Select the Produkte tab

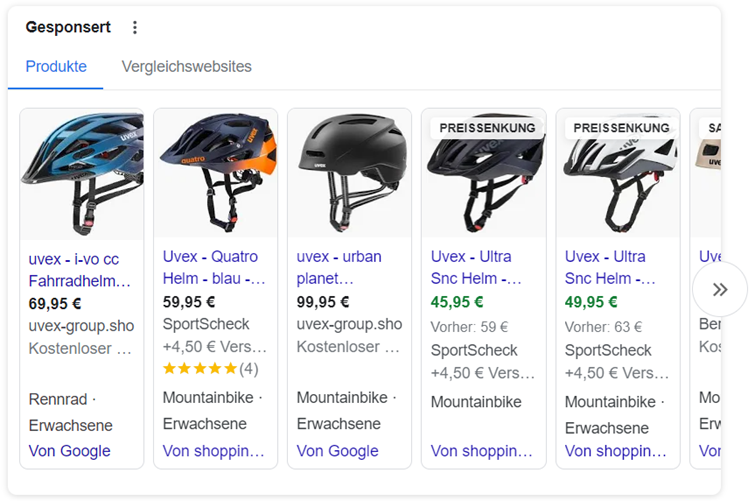[56, 67]
